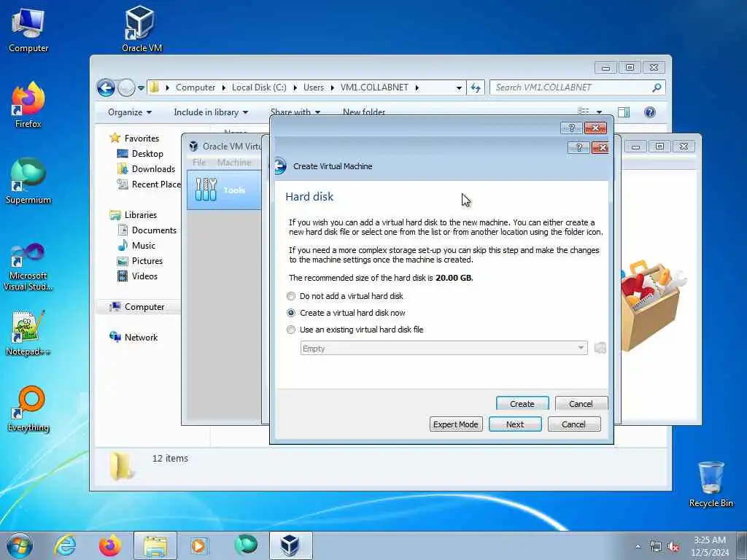
Task: Click the New folder button in Explorer
Action: [364, 112]
